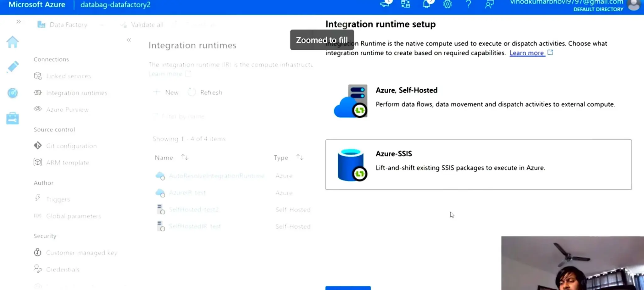Open the Manage toolbox icon
Viewport: 644px width, 290px height.
13,118
